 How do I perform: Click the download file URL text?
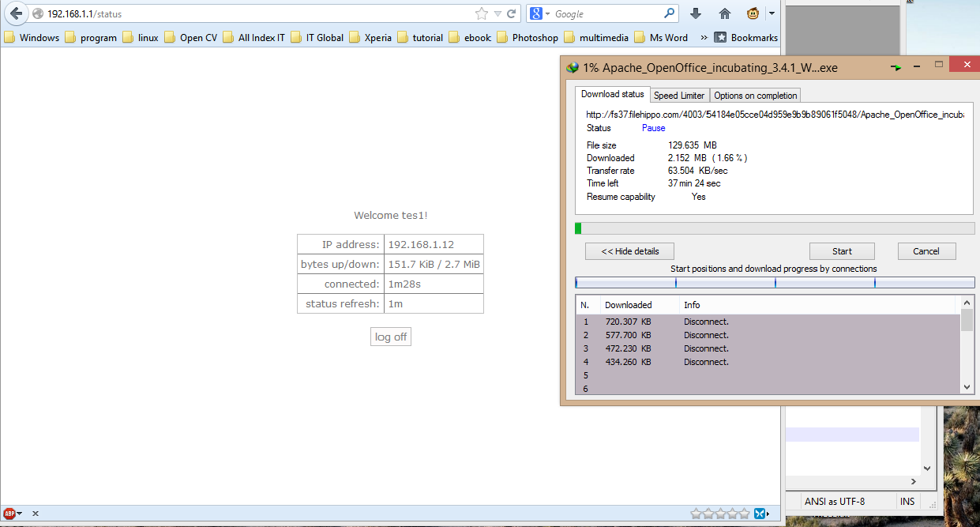point(775,115)
